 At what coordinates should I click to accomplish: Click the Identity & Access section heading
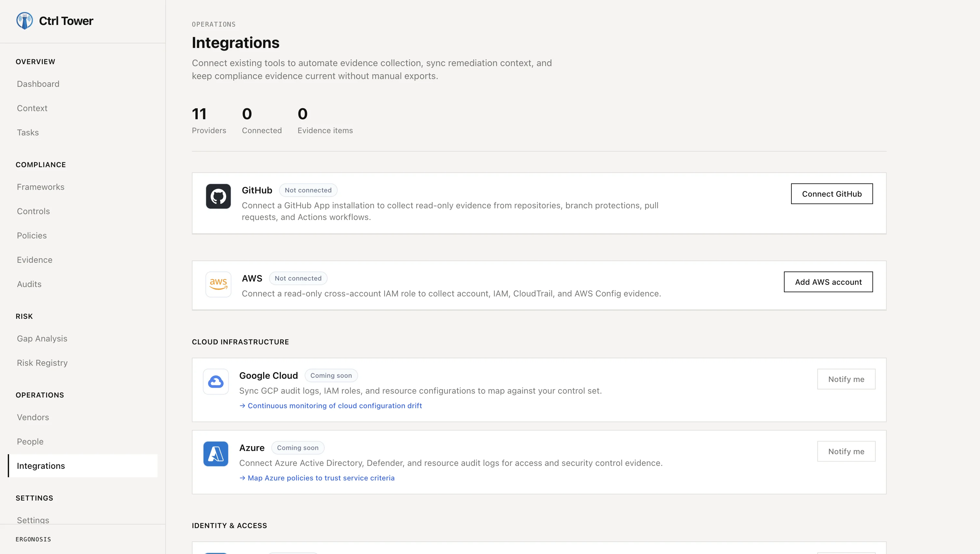coord(229,526)
